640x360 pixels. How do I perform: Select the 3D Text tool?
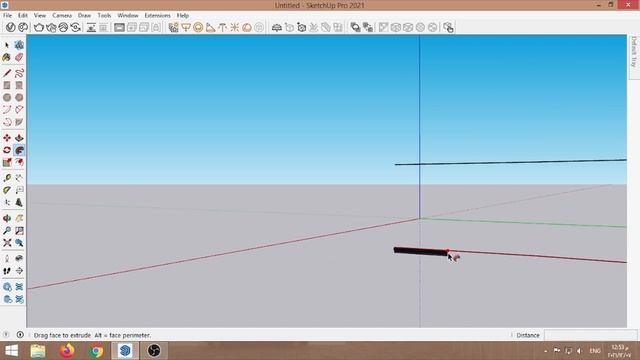point(19,202)
